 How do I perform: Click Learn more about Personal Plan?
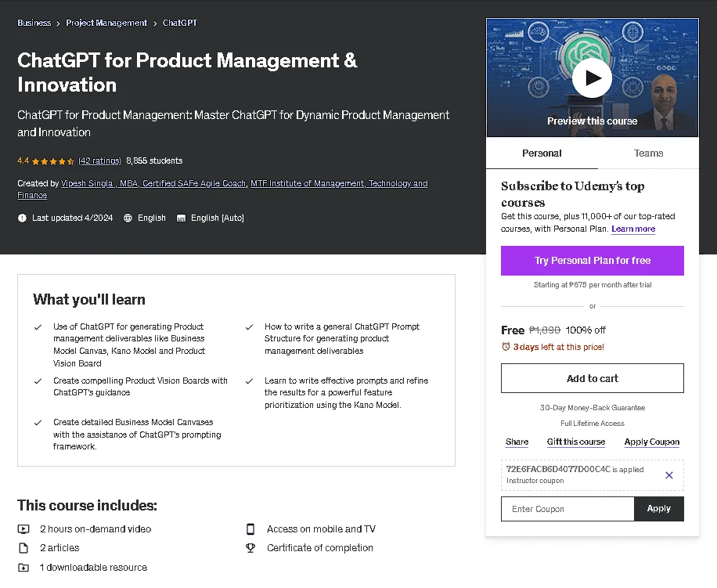633,229
